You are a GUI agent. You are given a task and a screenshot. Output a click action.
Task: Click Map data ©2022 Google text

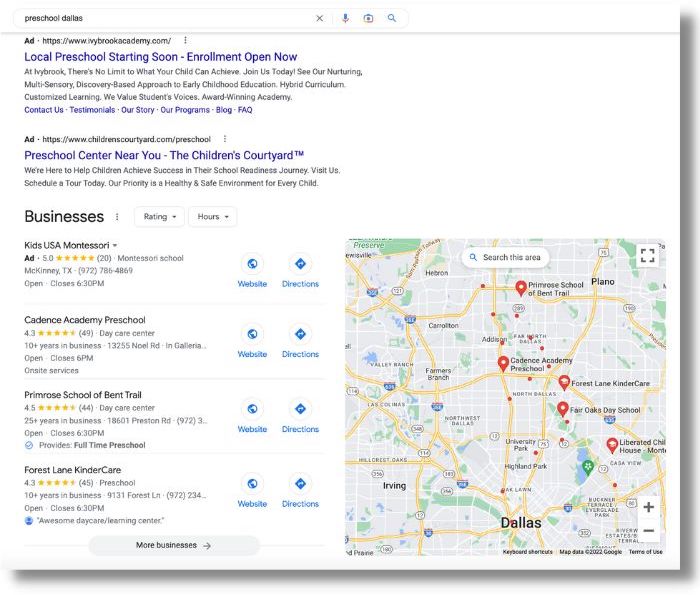point(591,552)
